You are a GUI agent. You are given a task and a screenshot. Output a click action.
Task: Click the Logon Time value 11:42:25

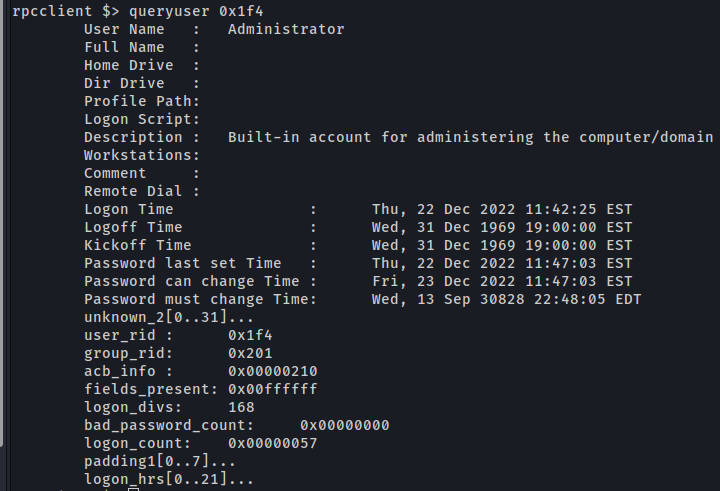(x=502, y=209)
